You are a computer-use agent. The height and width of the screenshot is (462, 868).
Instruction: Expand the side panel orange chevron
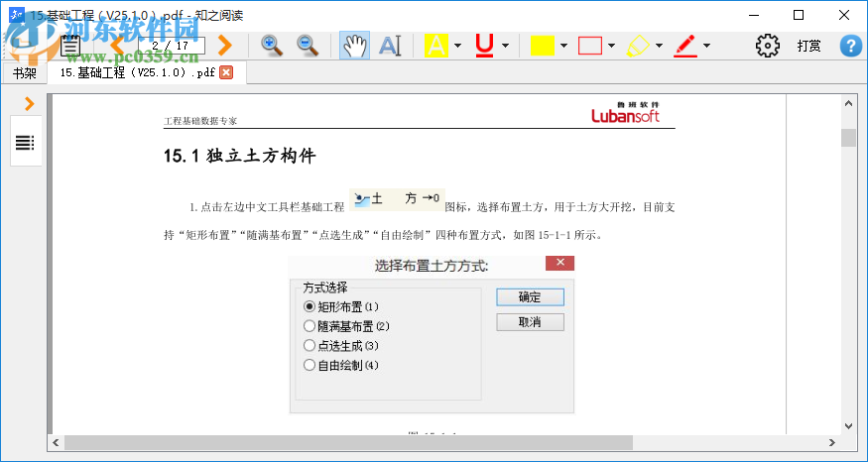pyautogui.click(x=29, y=103)
